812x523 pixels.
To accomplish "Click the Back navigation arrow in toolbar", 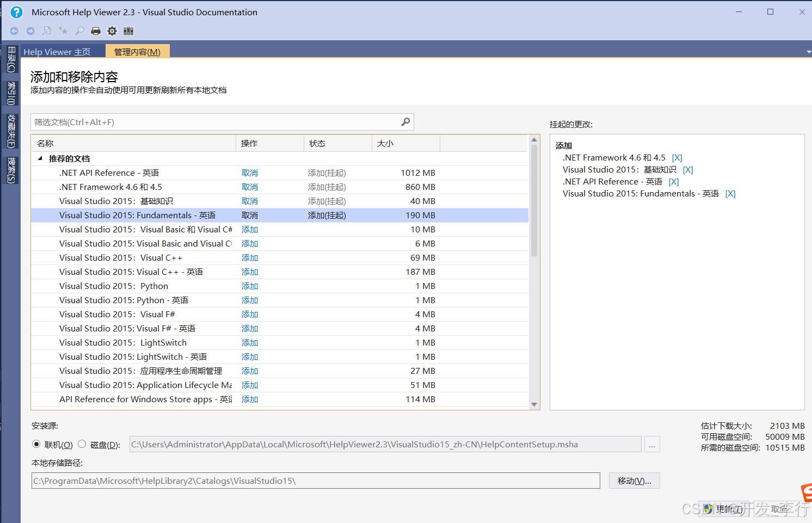I will 14,31.
